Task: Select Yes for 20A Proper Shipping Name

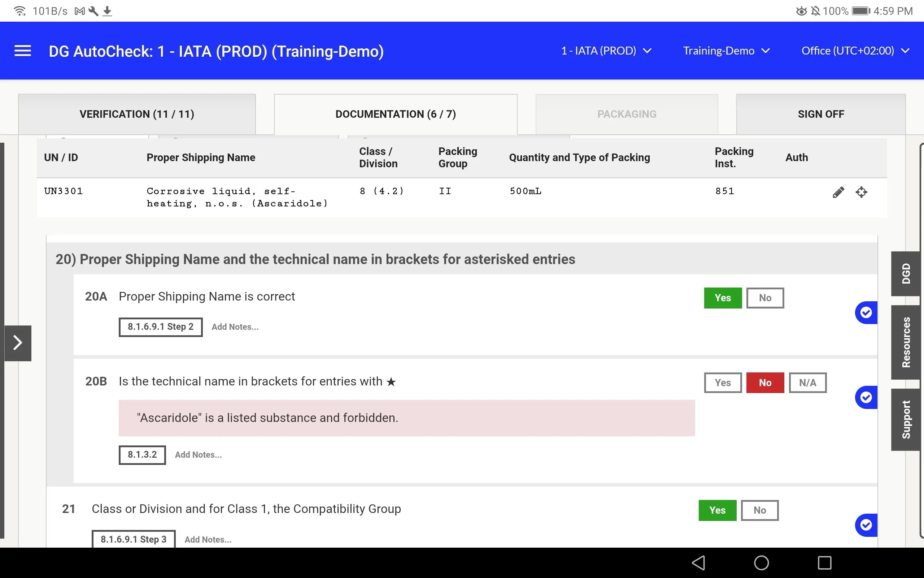Action: tap(723, 298)
